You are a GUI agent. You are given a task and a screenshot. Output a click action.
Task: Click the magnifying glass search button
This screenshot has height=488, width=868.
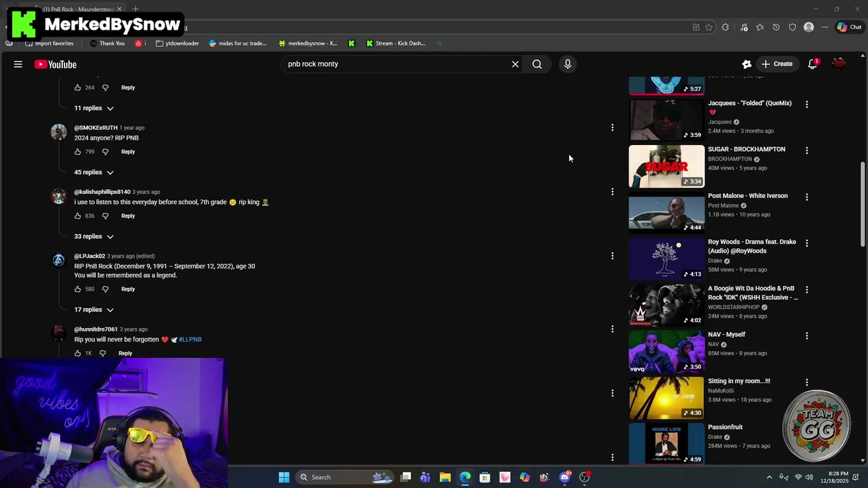click(x=537, y=64)
